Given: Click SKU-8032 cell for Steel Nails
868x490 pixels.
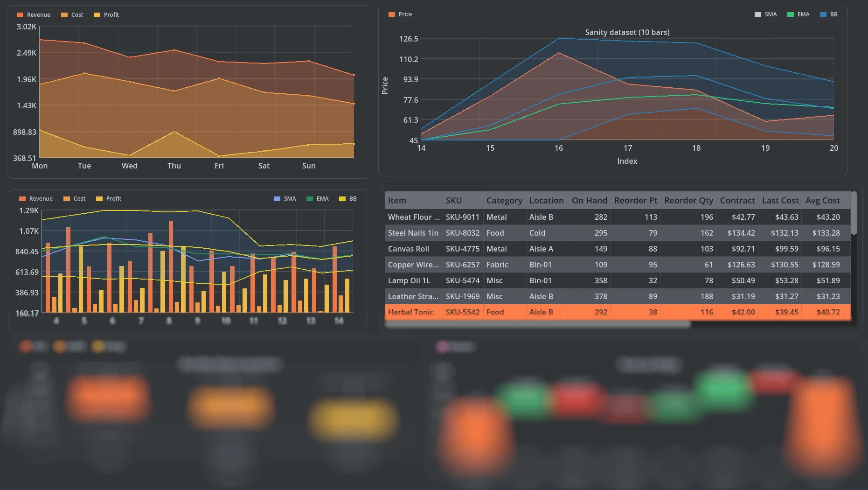Looking at the screenshot, I should tap(462, 233).
